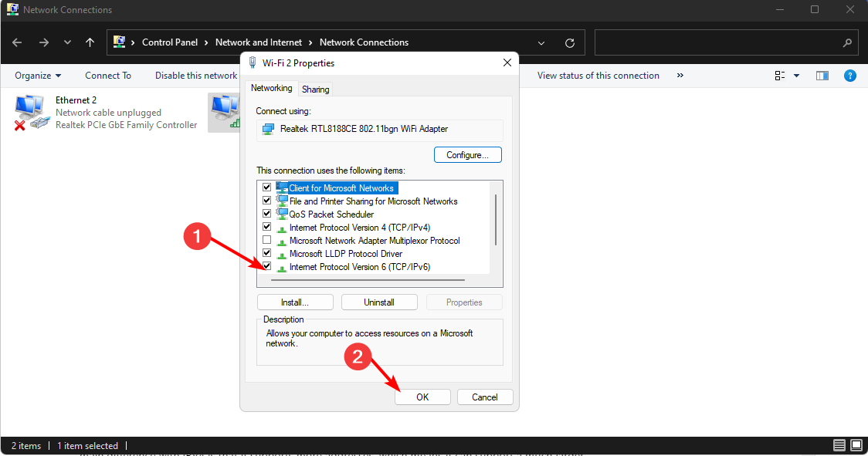Viewport: 868px width, 456px height.
Task: Click the items list horizontal scrollbar
Action: click(x=368, y=280)
